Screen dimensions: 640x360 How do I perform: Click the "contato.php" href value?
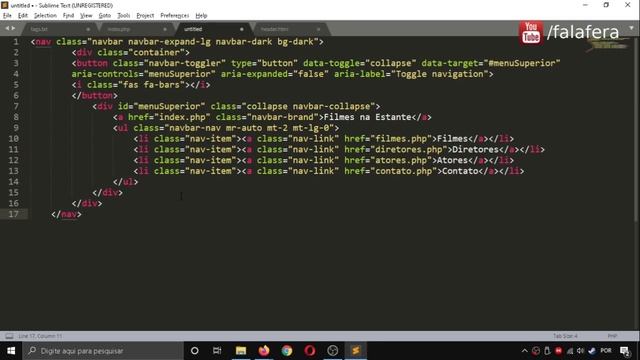point(403,171)
